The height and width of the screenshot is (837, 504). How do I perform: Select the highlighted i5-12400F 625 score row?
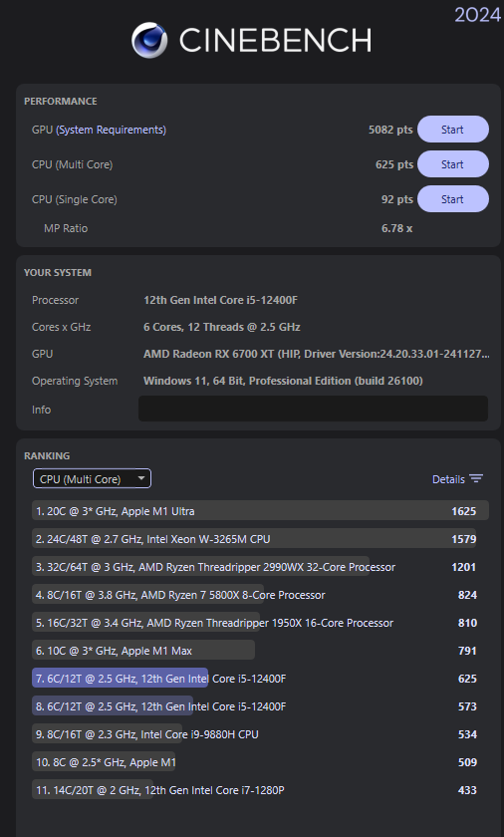(260, 679)
